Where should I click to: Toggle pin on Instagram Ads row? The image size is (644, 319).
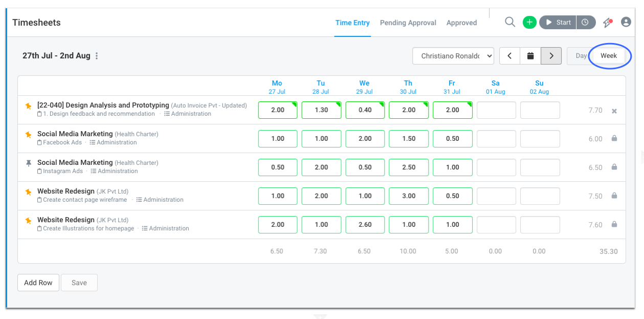(29, 163)
